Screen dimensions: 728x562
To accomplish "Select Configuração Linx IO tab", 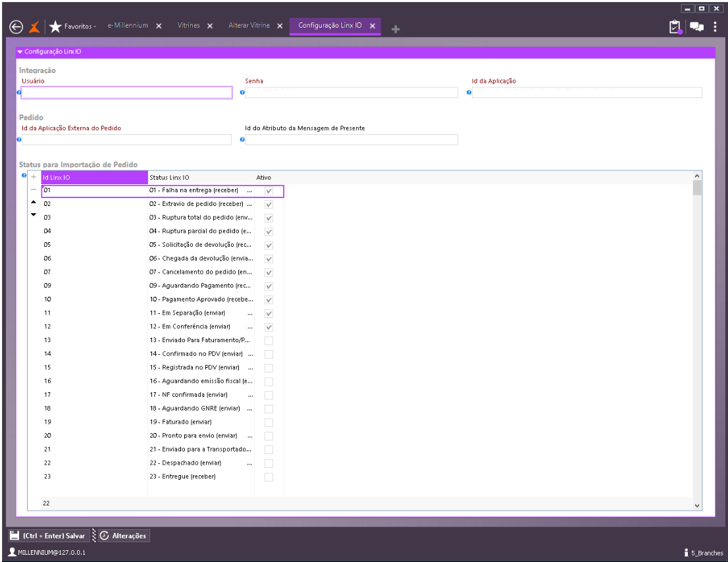I will pyautogui.click(x=330, y=26).
